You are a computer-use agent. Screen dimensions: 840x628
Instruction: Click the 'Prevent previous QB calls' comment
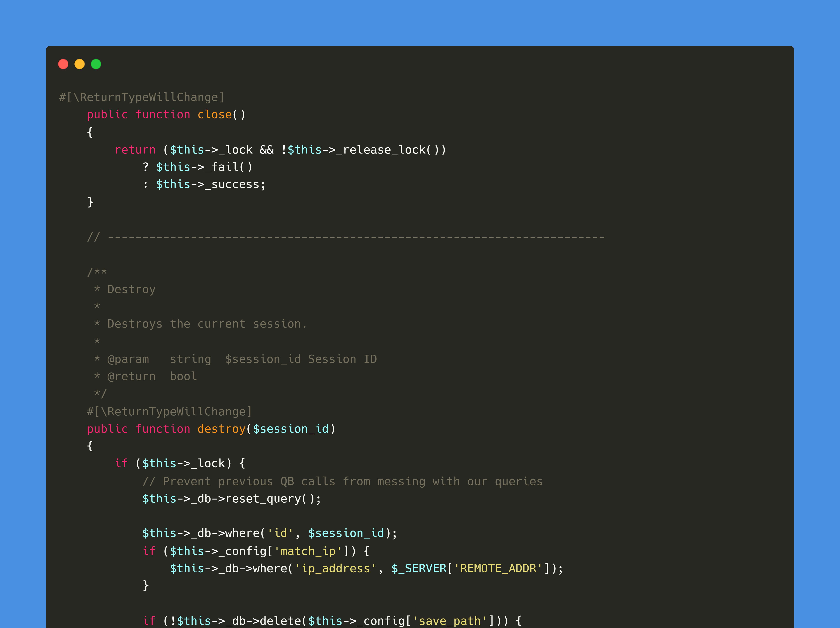(x=342, y=481)
